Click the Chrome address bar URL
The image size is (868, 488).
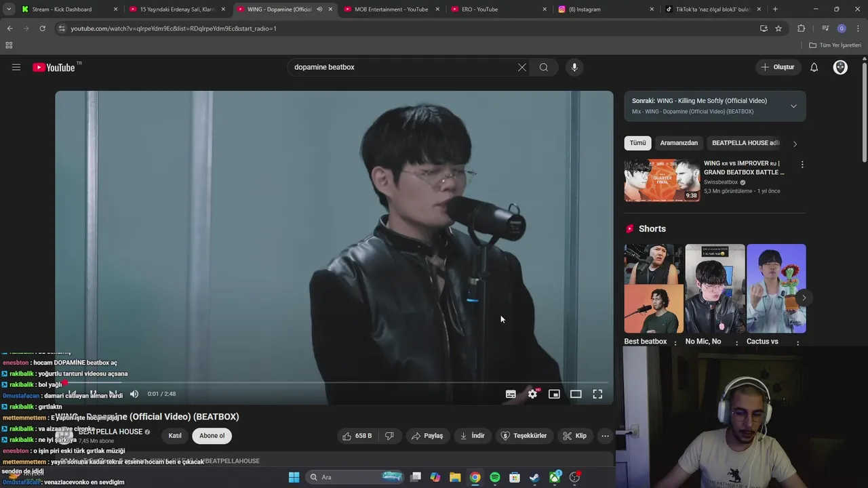point(174,28)
